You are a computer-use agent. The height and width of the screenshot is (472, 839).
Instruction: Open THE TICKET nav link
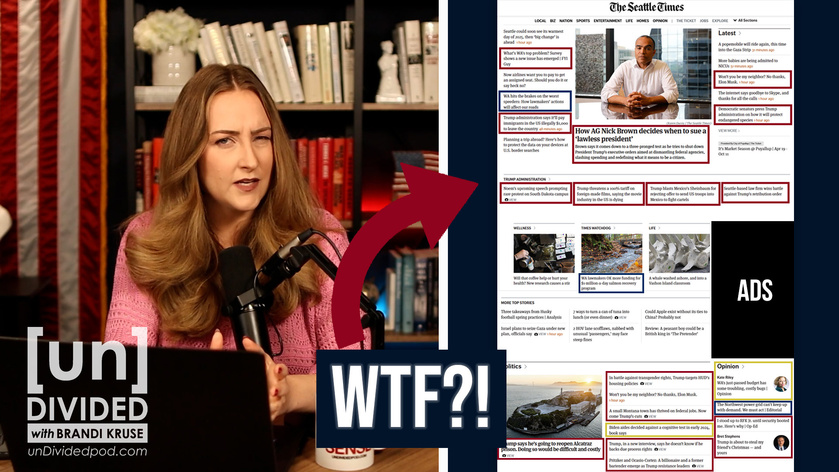click(x=686, y=21)
